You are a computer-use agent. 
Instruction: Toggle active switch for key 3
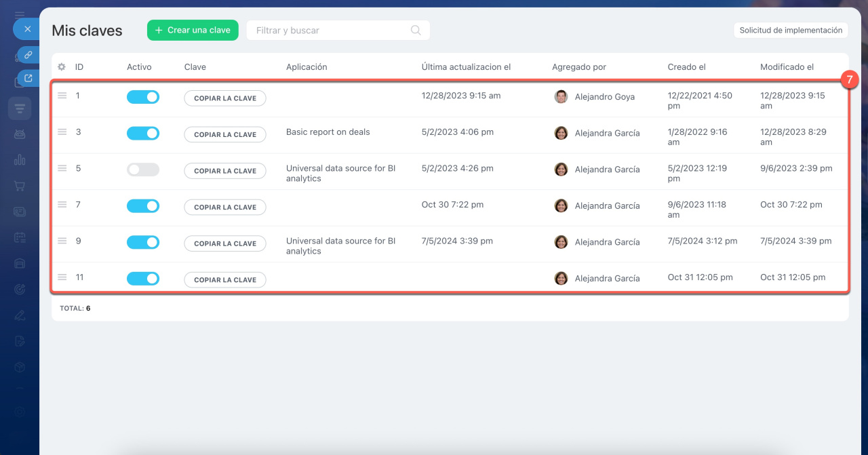[143, 133]
